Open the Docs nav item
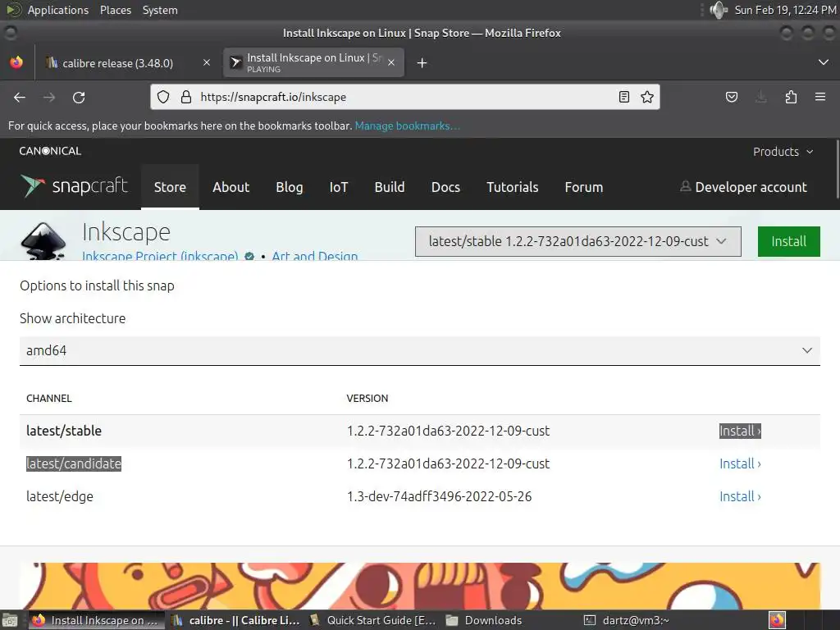The height and width of the screenshot is (630, 840). 445,187
